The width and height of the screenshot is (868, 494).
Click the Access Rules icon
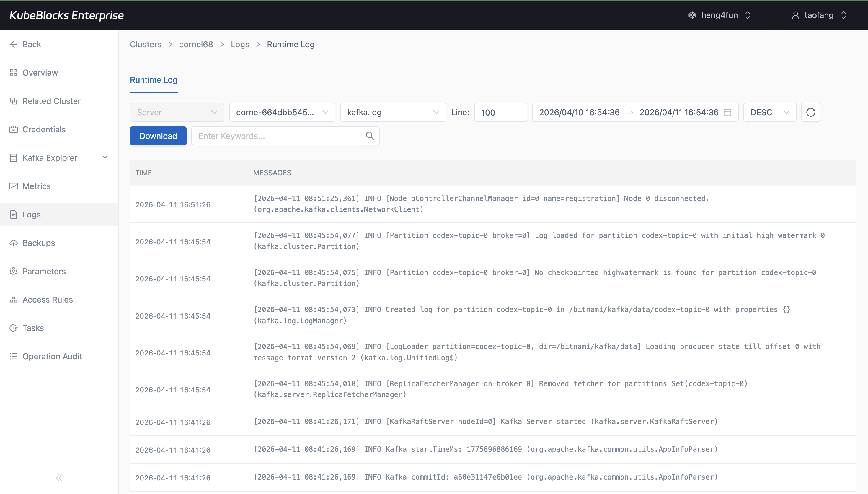(14, 300)
